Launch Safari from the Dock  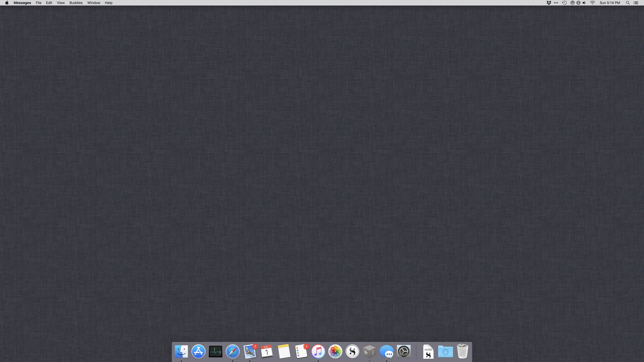point(232,351)
